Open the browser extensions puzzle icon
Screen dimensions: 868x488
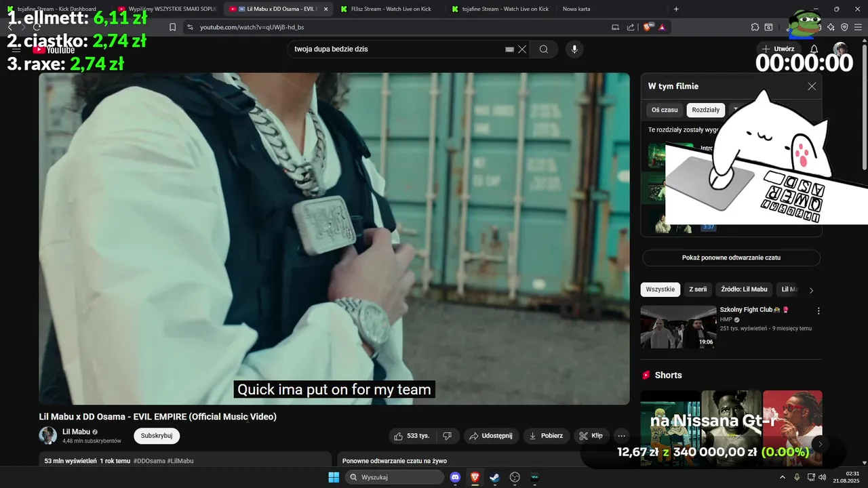coord(755,27)
